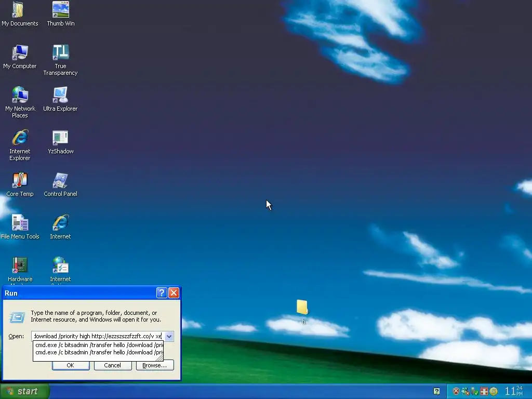Select the Hardware Monitor shortcut icon
Screen dimensions: 532x399
(x=20, y=270)
